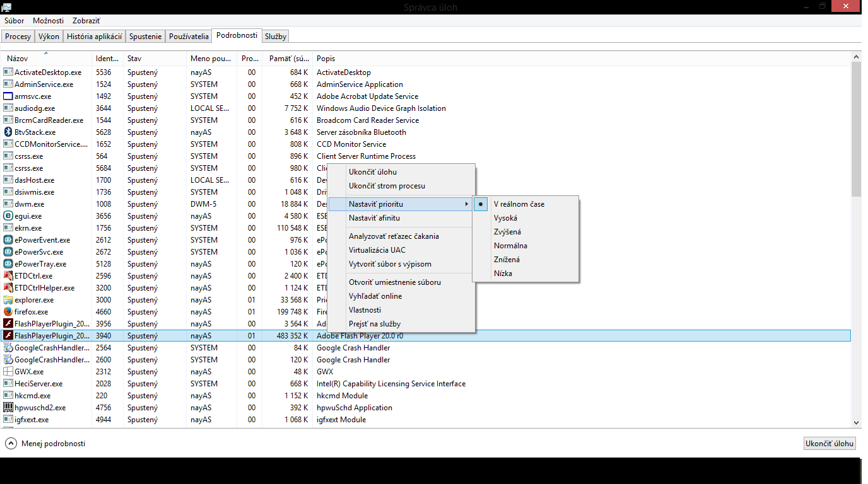Click the egui.exe ESET icon
The height and width of the screenshot is (484, 868).
tap(8, 216)
